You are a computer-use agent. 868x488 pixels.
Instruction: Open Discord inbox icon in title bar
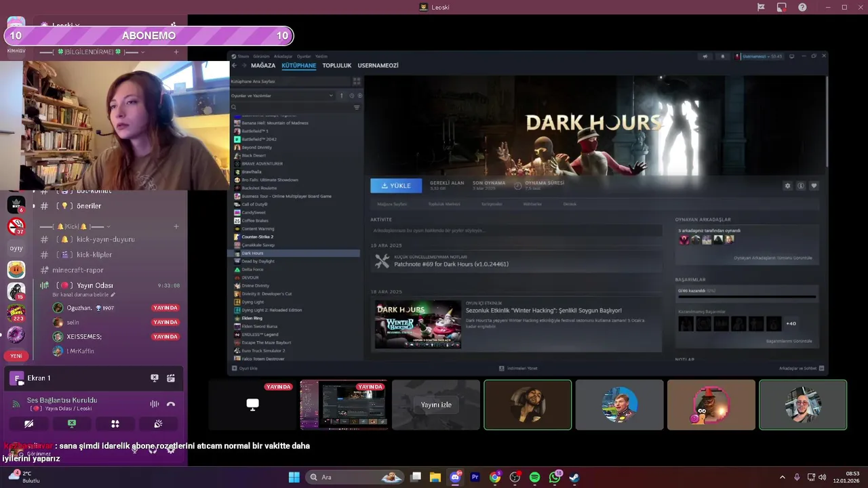click(x=782, y=7)
